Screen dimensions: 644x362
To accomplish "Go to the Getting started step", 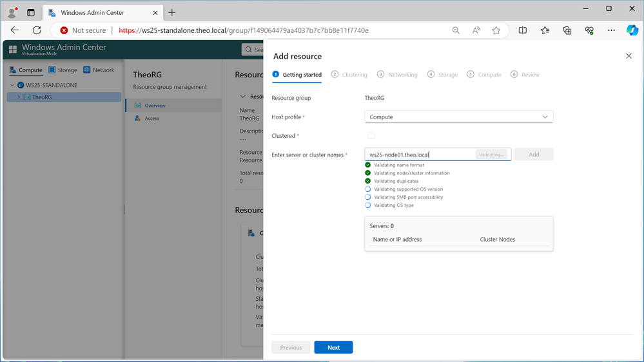I will point(297,75).
